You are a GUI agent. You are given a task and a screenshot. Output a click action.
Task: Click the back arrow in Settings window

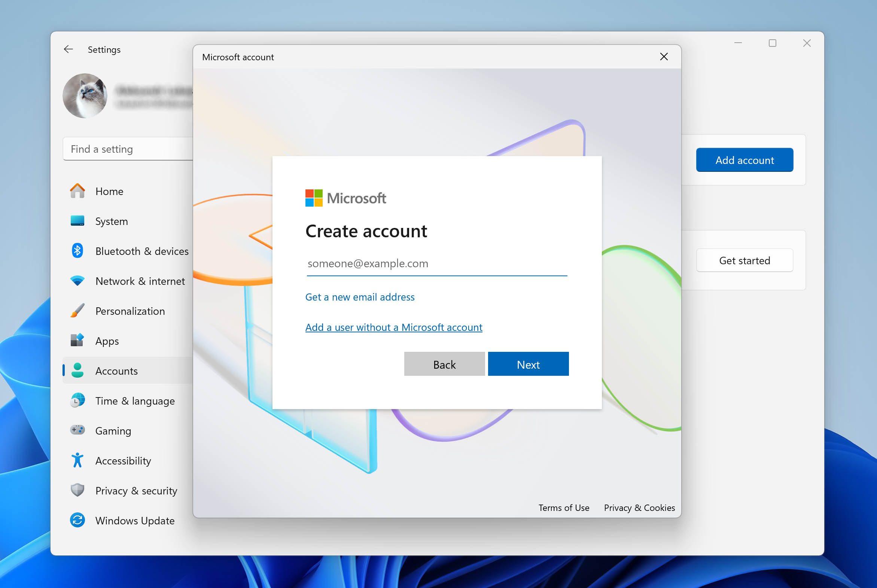tap(68, 49)
